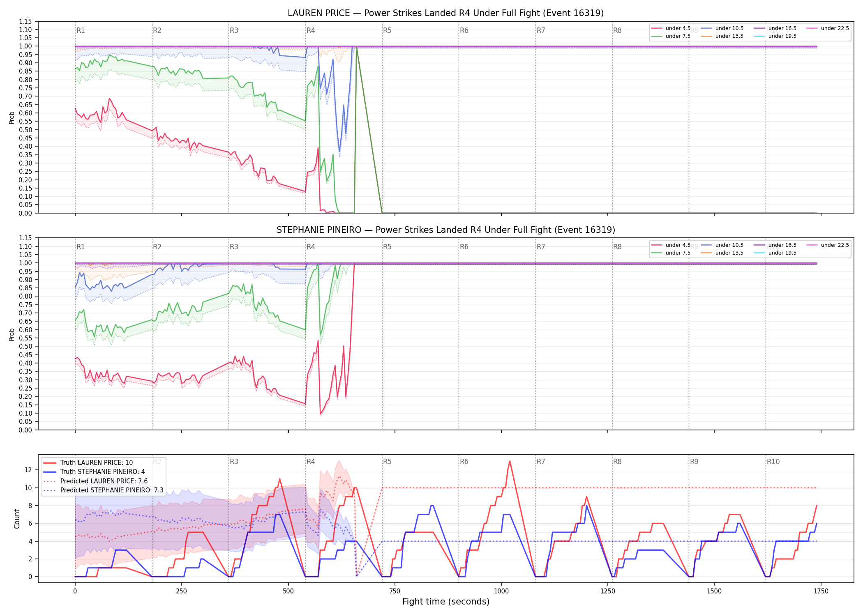The height and width of the screenshot is (616, 863).
Task: Click x-axis tick label '1000'
Action: (501, 591)
